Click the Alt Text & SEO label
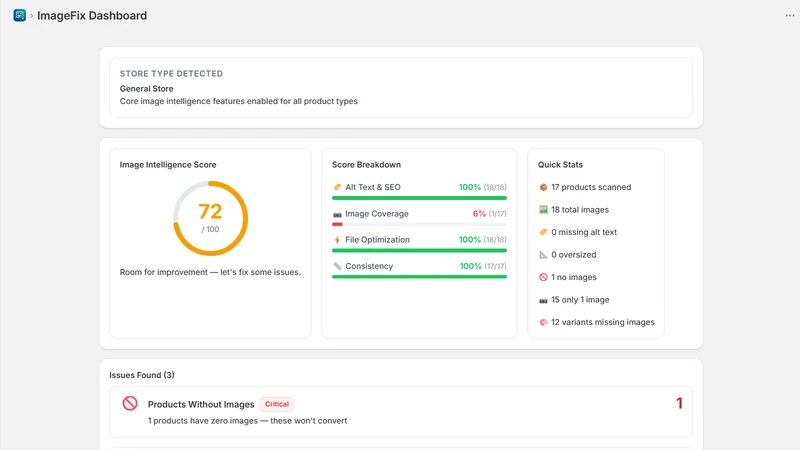Viewport: 800px width, 450px height. 373,187
